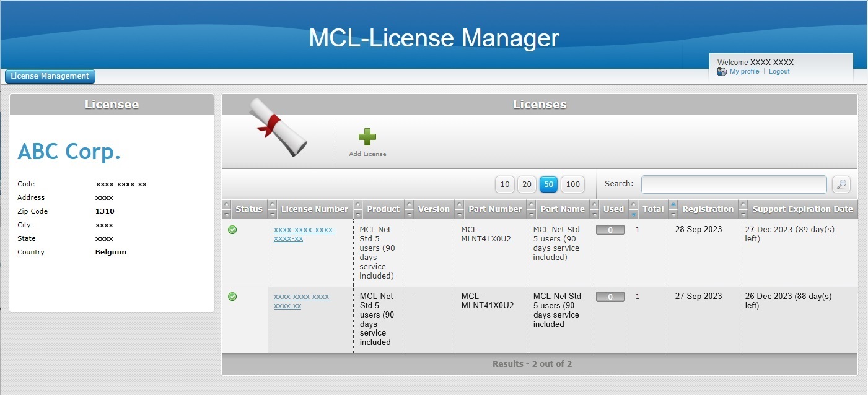Sort Support Expiration Date ascending up arrow

[x=743, y=204]
